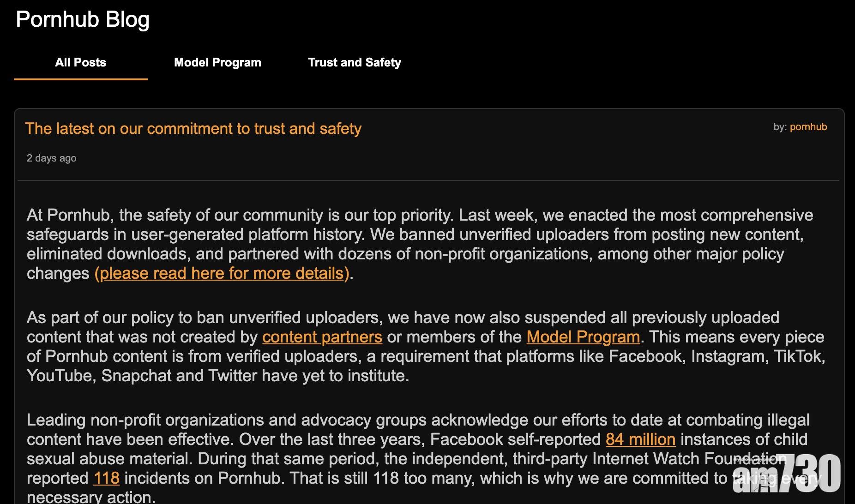Click the orange underline beneath All Posts
855x504 pixels.
pyautogui.click(x=81, y=79)
